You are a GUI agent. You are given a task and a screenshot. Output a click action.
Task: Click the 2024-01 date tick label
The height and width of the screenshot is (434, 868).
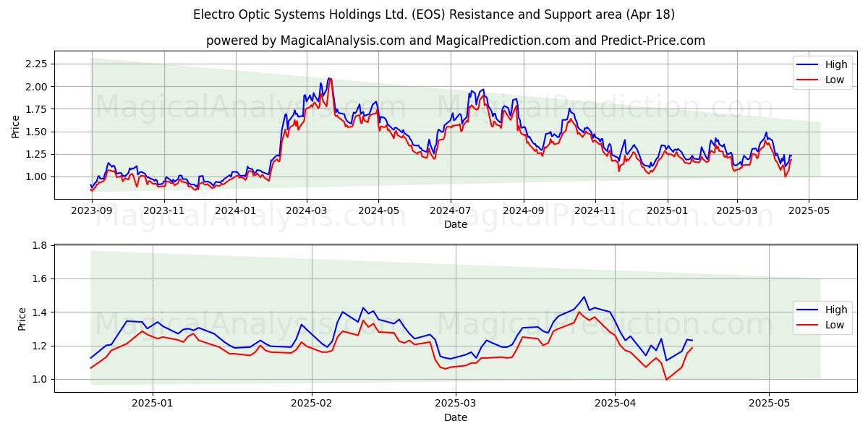pos(235,210)
